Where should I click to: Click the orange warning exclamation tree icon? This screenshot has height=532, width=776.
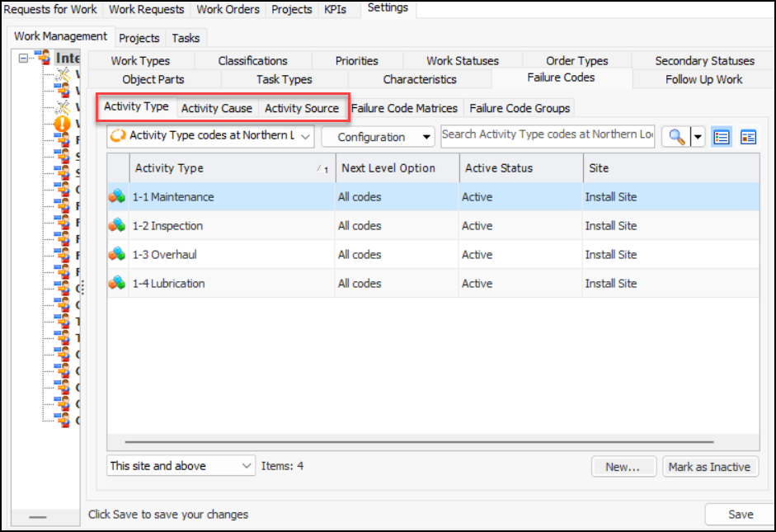coord(62,123)
